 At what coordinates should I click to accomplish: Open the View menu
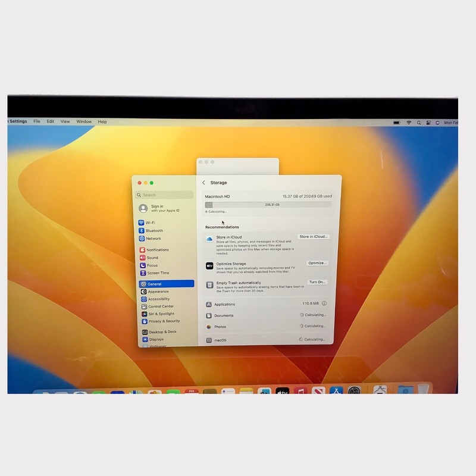pyautogui.click(x=65, y=121)
